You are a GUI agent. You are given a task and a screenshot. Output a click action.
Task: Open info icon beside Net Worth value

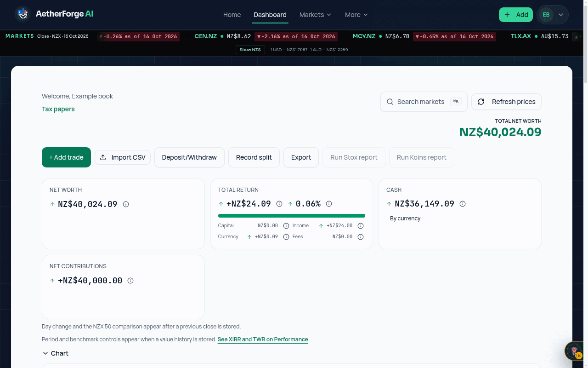pos(126,204)
